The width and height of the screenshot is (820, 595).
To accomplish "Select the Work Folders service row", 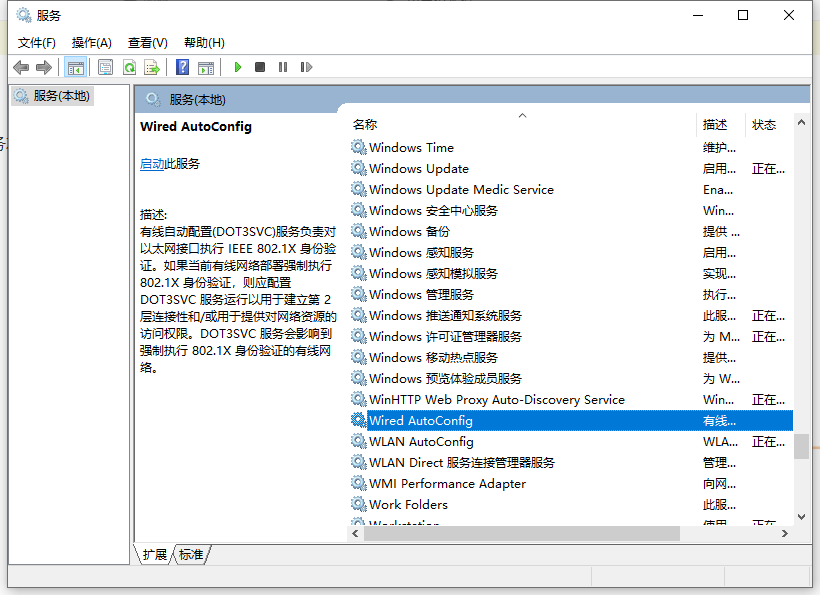I will 571,504.
